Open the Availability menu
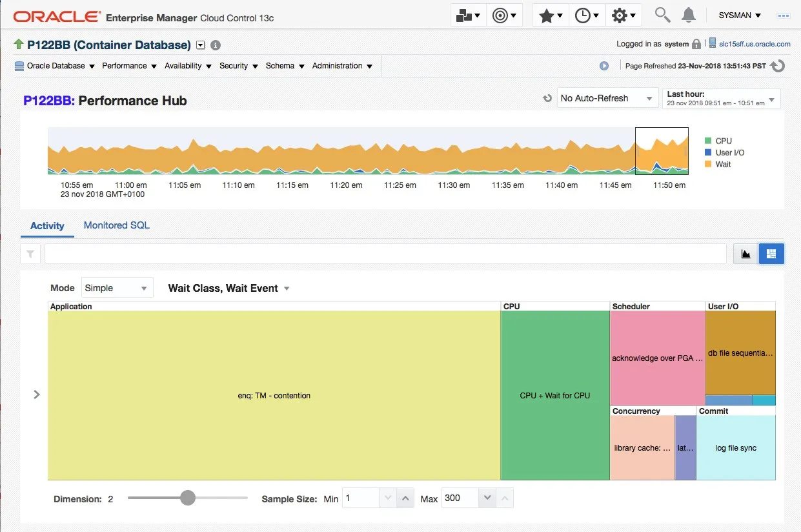Viewport: 801px width, 532px height. pos(188,66)
